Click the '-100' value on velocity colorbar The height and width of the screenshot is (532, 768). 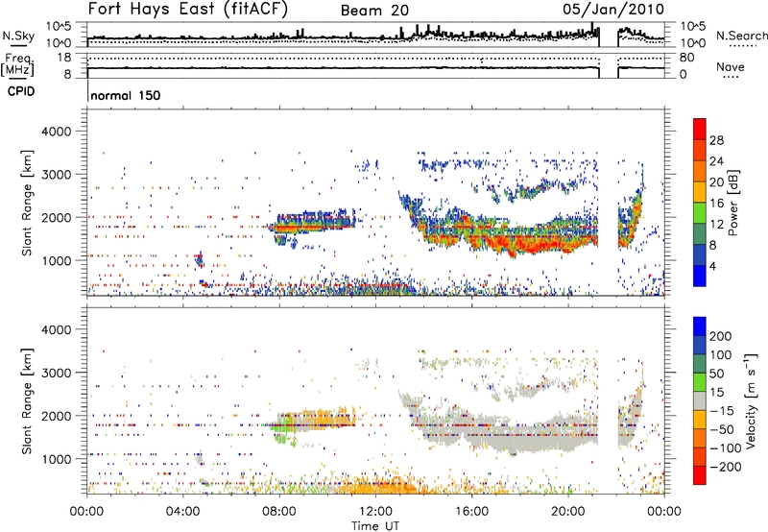[x=726, y=448]
